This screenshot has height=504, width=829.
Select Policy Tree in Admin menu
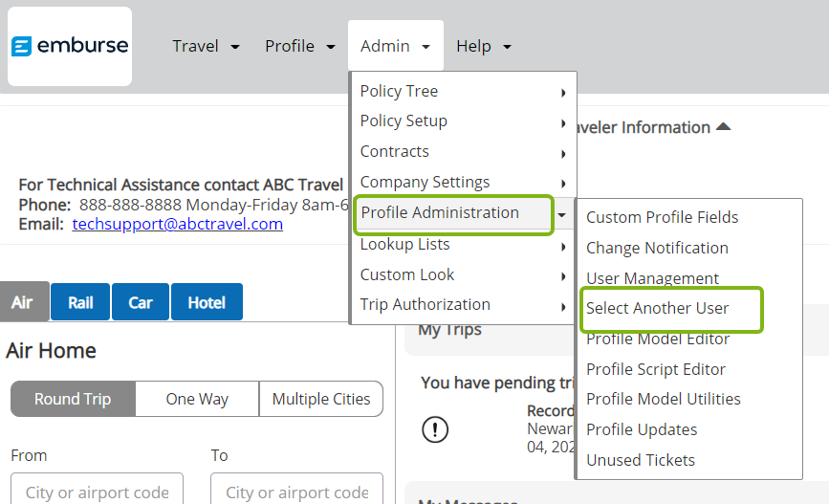click(399, 91)
